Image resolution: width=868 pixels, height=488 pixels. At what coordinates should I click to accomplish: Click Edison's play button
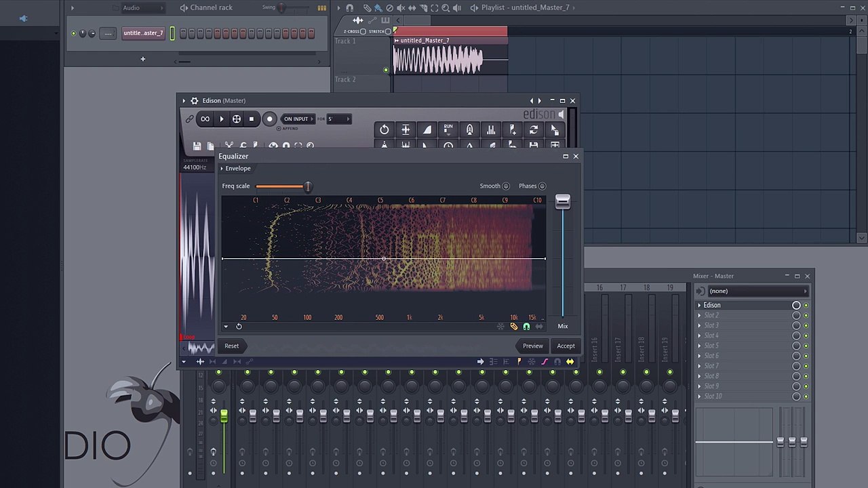point(221,119)
